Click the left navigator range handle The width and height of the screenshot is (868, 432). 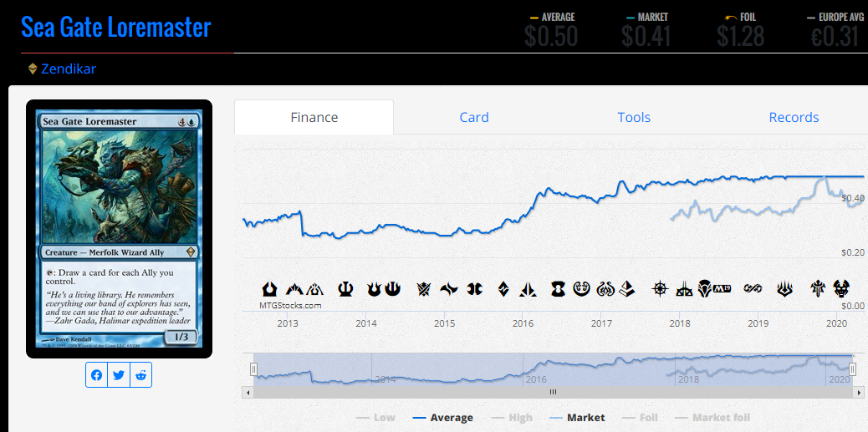253,369
